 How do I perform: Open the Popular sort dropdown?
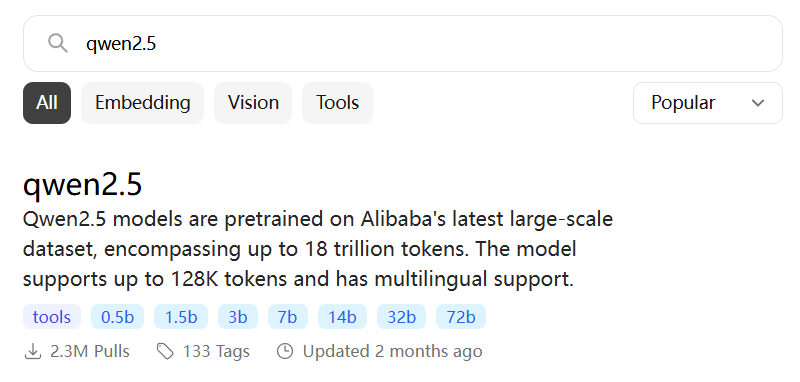click(x=708, y=103)
